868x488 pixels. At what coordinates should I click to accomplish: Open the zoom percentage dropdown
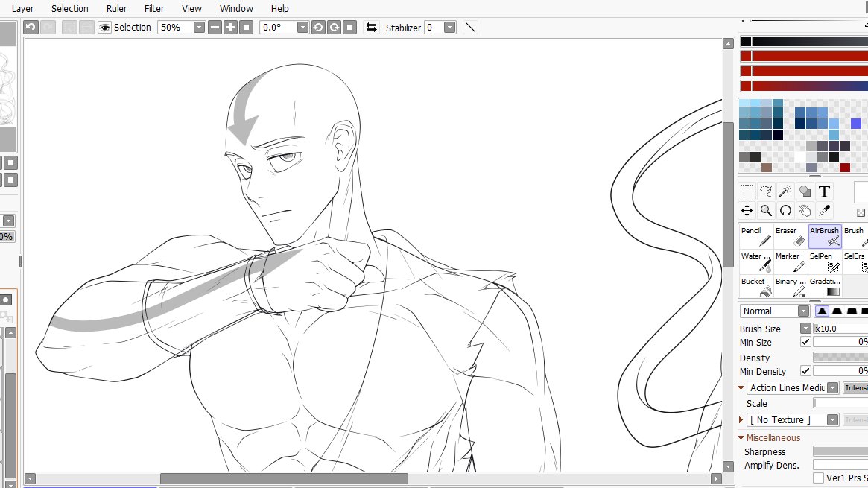click(x=199, y=27)
